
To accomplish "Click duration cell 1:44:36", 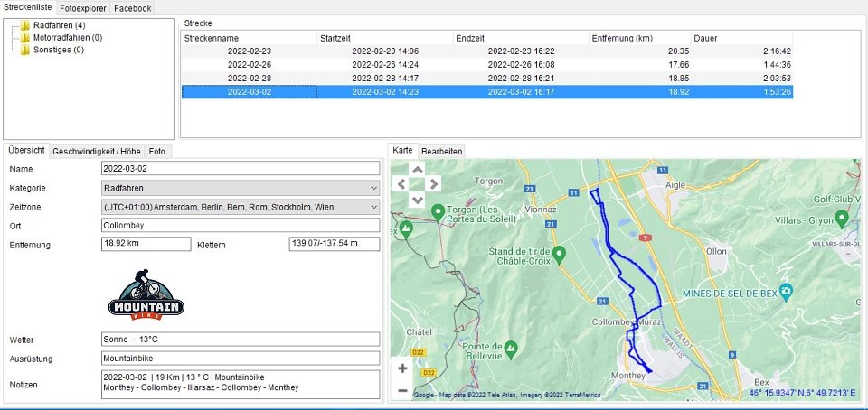I will tap(777, 65).
